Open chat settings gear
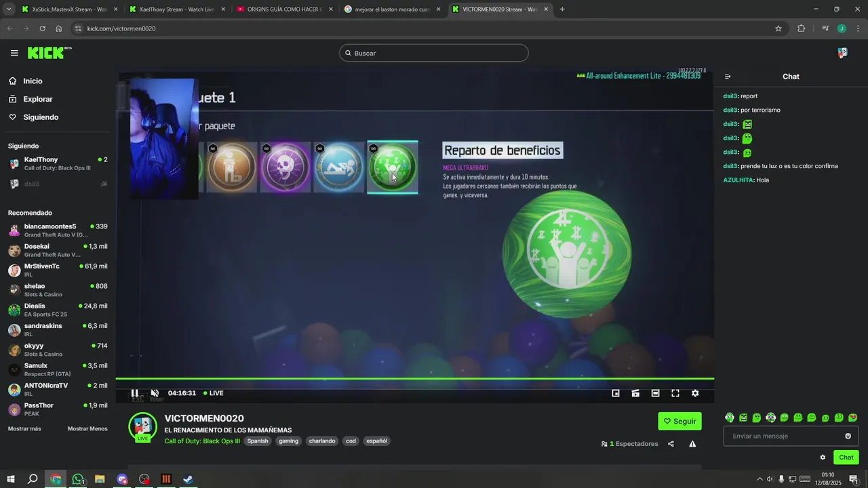This screenshot has height=488, width=868. (x=823, y=457)
